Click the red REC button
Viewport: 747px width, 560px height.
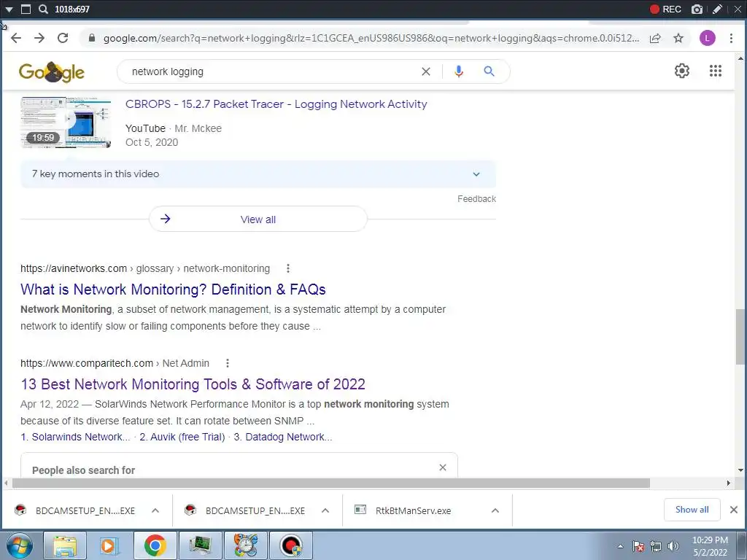point(665,9)
